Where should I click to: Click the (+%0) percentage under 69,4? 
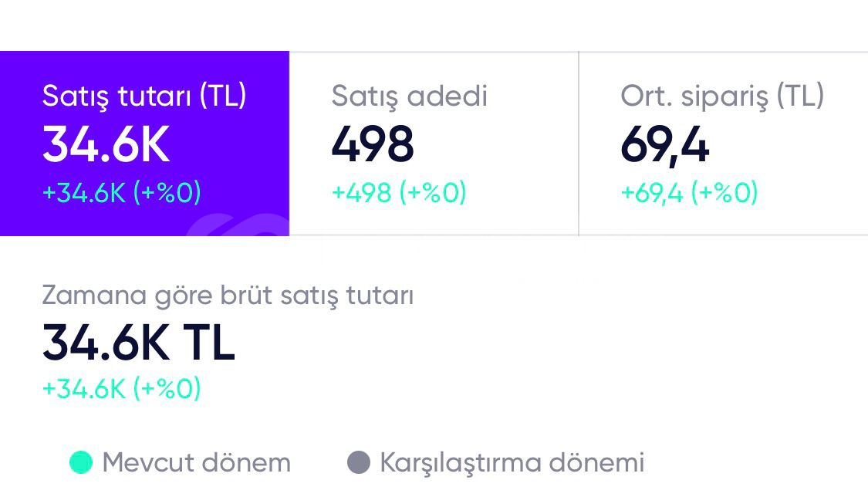click(724, 193)
